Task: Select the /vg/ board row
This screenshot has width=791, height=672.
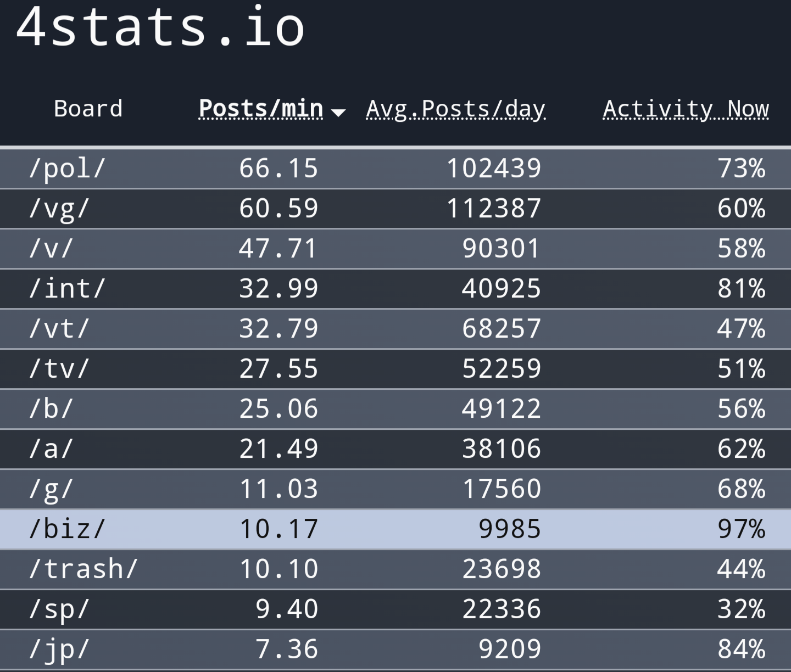Action: [x=396, y=209]
